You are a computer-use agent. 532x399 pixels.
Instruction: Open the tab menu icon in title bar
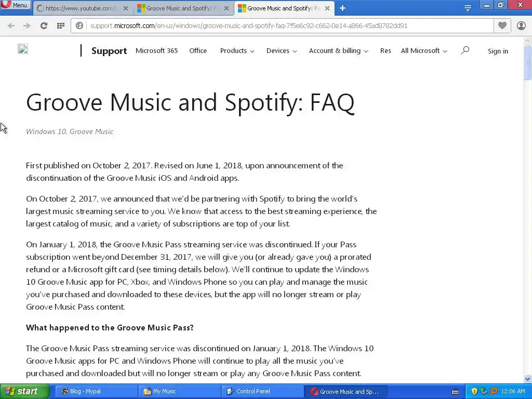click(x=468, y=8)
